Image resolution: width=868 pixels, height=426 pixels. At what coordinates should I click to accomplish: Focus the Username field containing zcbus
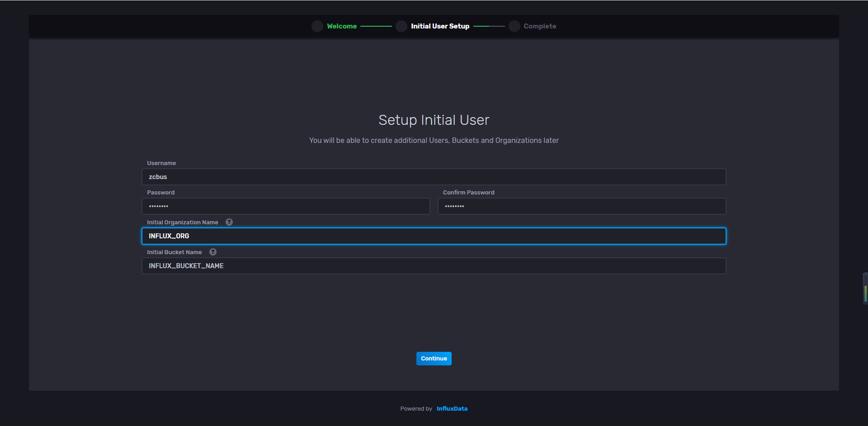tap(434, 177)
